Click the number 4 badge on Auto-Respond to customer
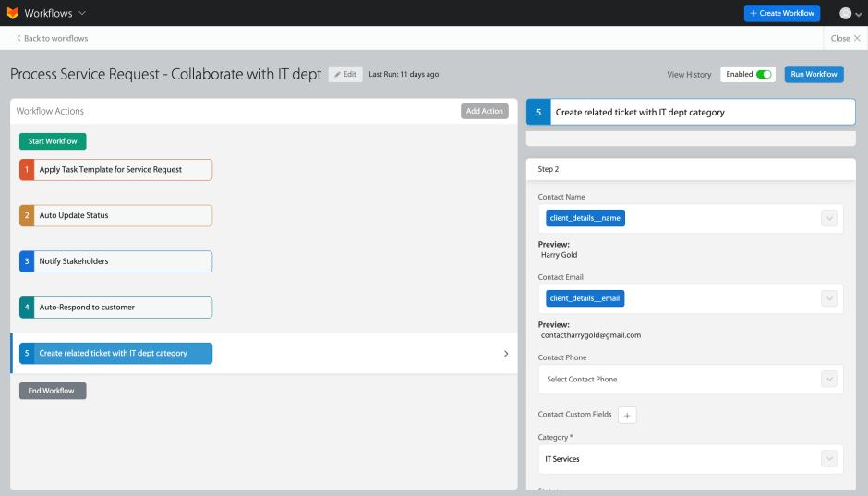Viewport: 868px width, 496px height. click(x=27, y=308)
